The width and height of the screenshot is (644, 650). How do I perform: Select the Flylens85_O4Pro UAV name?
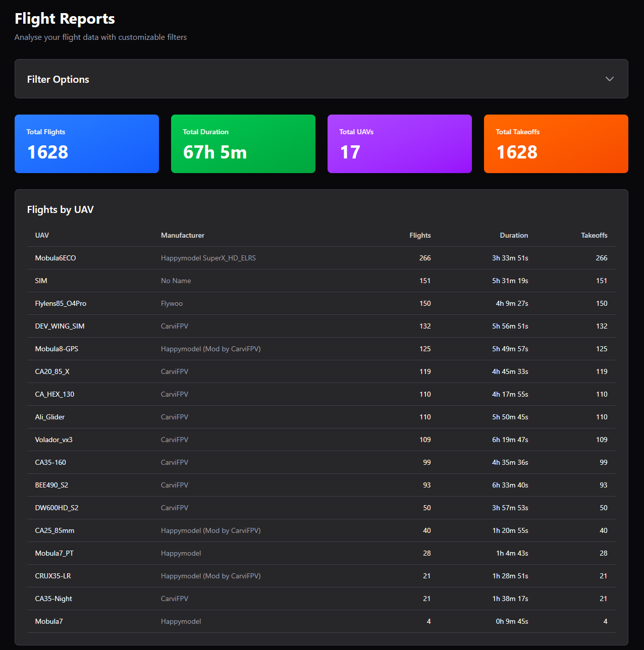pos(61,303)
